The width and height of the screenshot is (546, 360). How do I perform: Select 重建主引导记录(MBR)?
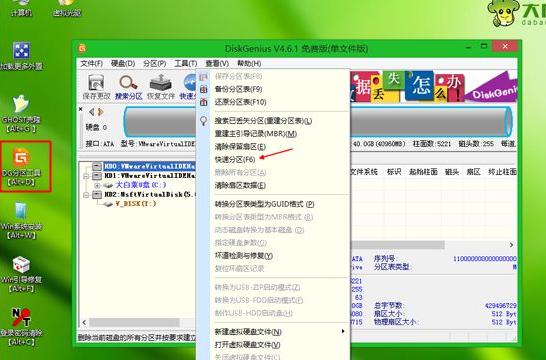click(x=256, y=134)
